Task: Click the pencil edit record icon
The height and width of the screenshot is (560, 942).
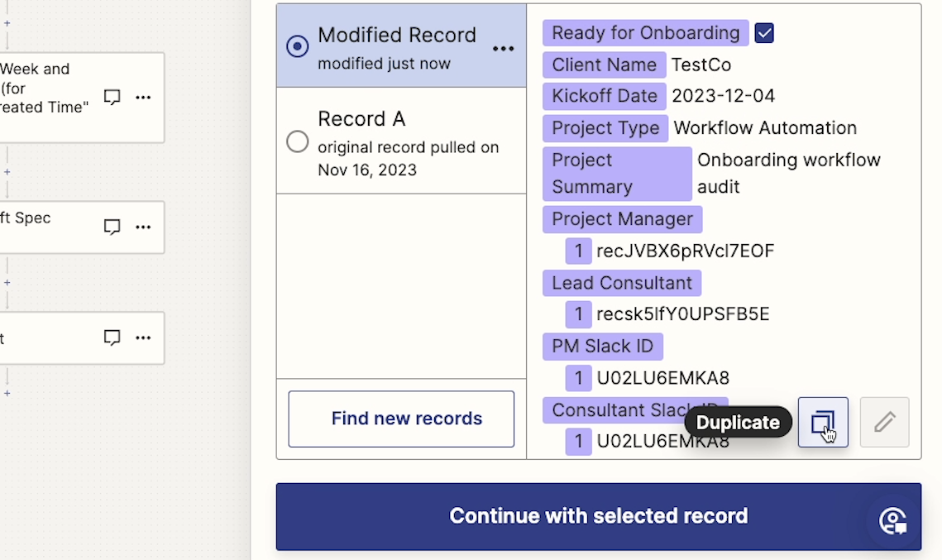Action: click(884, 423)
